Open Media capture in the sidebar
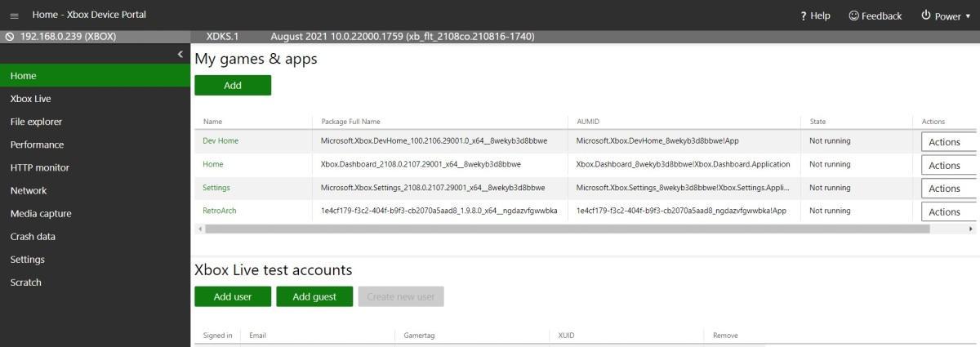 (x=95, y=213)
